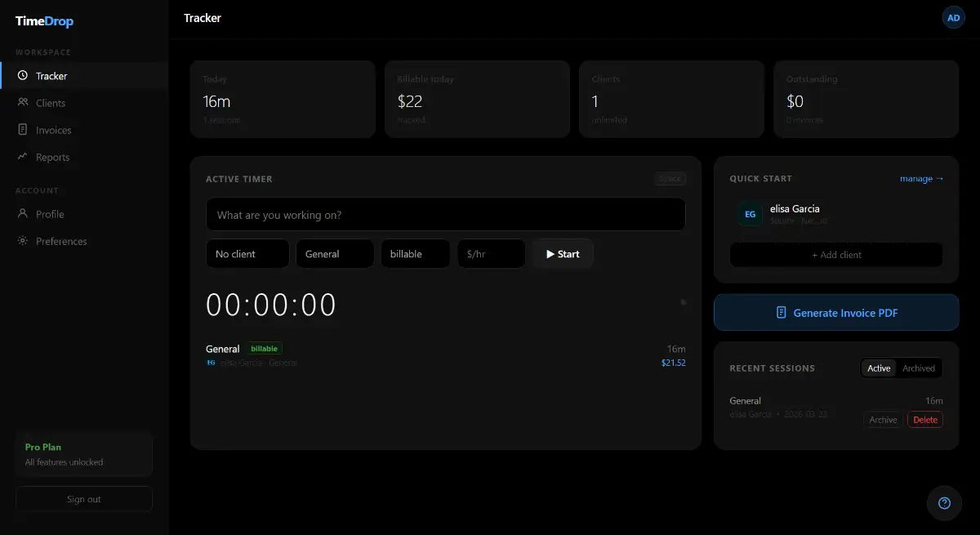Click the small EG badge under General entry
Image resolution: width=980 pixels, height=535 pixels.
[x=211, y=363]
